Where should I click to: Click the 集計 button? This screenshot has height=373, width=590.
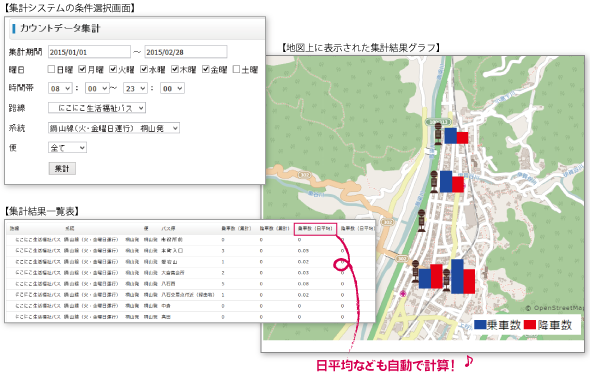tap(62, 168)
